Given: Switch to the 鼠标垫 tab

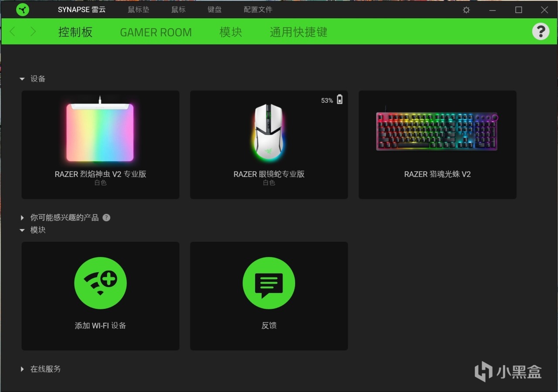Looking at the screenshot, I should (138, 10).
